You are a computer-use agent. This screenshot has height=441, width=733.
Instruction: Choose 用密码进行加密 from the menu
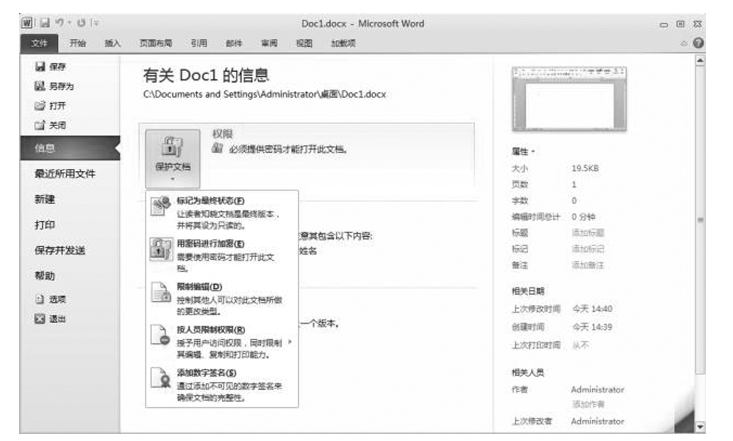[x=222, y=255]
